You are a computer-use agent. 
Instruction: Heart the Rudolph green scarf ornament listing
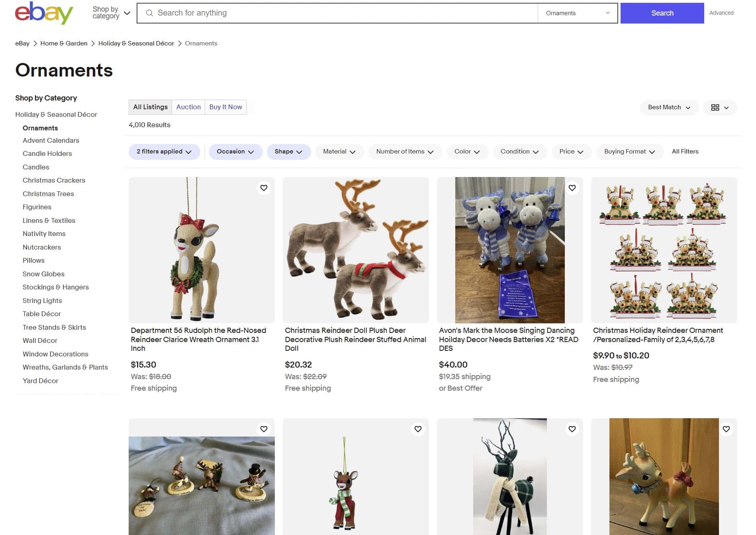pyautogui.click(x=418, y=429)
